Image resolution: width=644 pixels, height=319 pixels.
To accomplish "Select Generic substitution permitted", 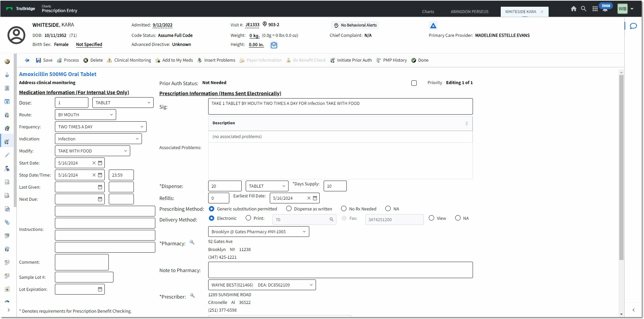I will pyautogui.click(x=212, y=208).
